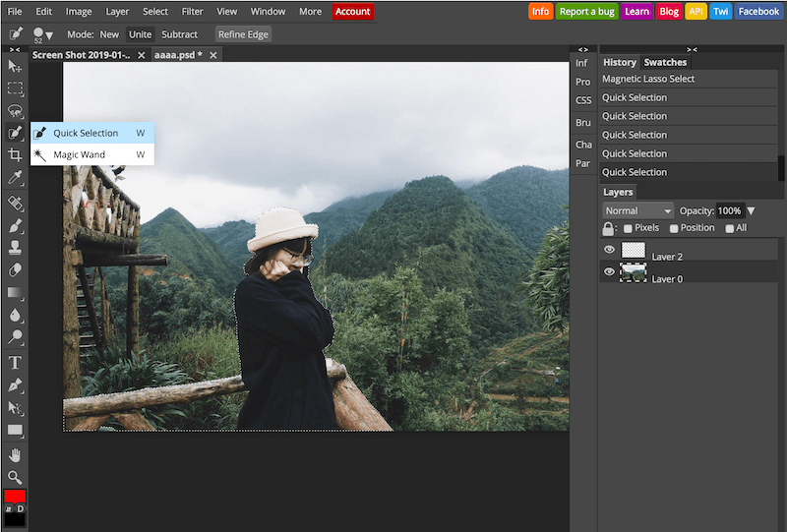Hide Layer 2 with its eye icon
The width and height of the screenshot is (787, 532).
(x=609, y=250)
